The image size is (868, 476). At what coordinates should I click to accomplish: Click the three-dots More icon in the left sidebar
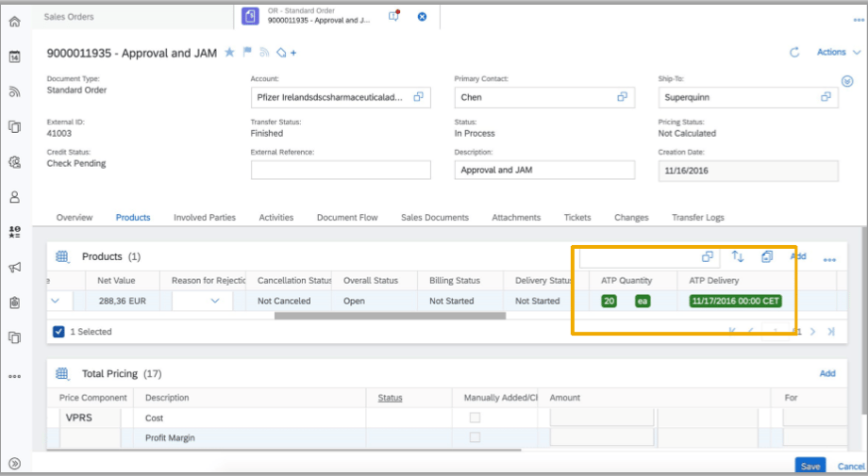pos(15,376)
